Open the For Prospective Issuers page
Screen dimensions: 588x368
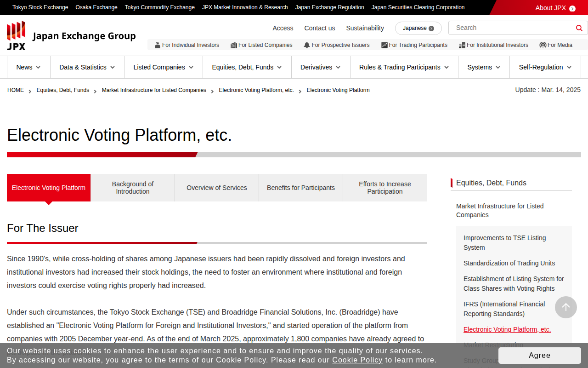click(336, 45)
